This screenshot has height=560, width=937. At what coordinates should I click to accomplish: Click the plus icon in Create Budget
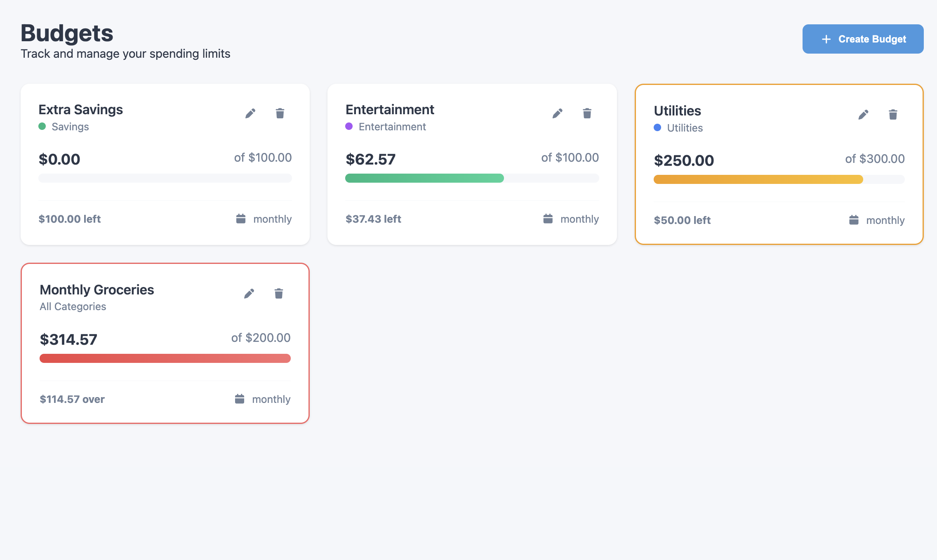point(826,39)
